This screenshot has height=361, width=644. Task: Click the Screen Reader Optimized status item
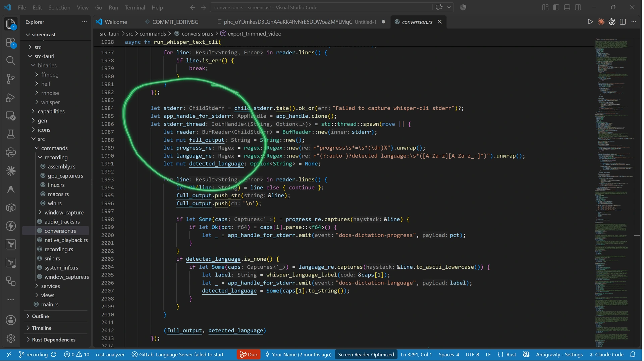[366, 355]
